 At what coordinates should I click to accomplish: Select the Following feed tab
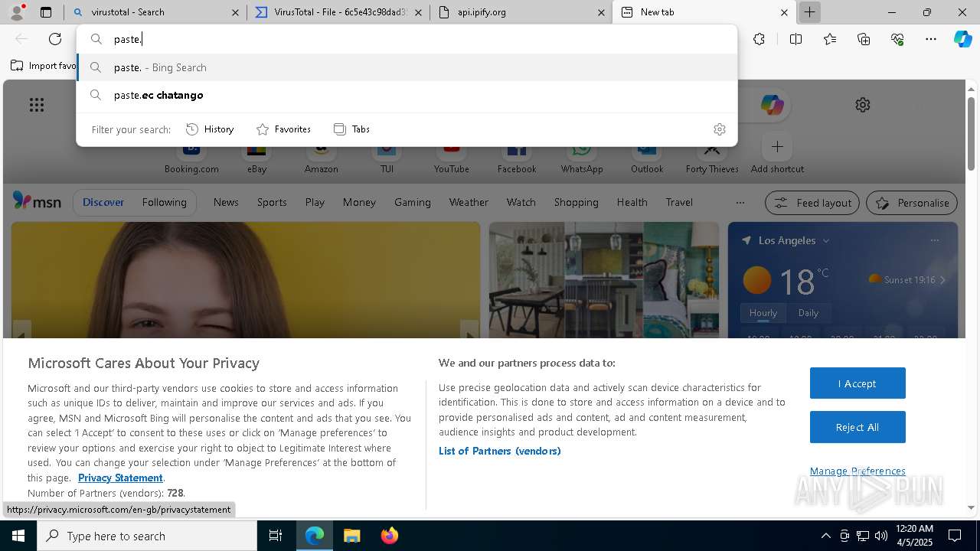pyautogui.click(x=164, y=202)
